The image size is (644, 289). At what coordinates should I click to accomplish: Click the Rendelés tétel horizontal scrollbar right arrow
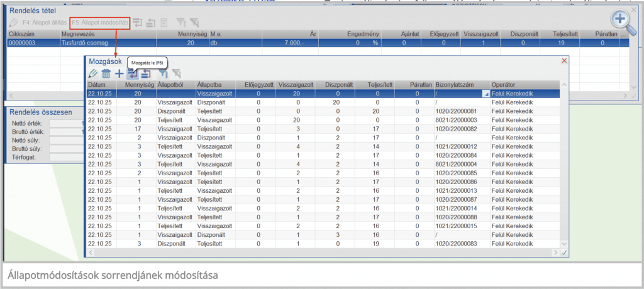pyautogui.click(x=626, y=95)
